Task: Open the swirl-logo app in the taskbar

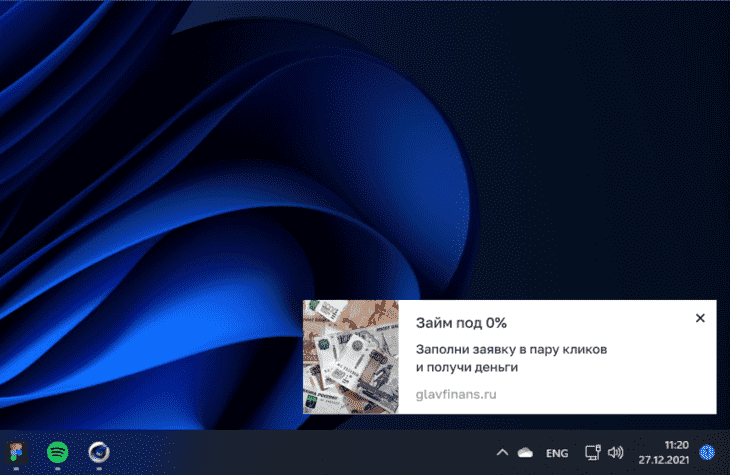Action: [99, 452]
